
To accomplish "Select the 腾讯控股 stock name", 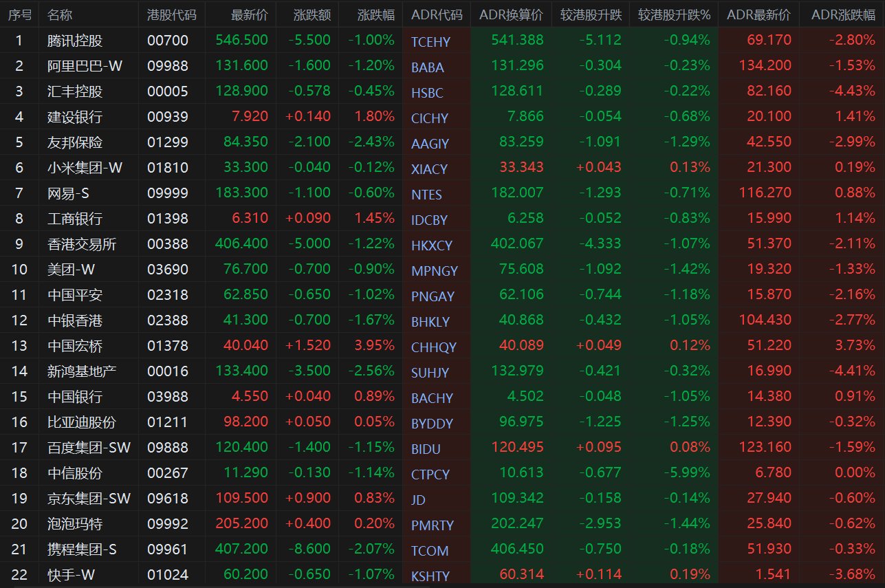I will tap(75, 41).
